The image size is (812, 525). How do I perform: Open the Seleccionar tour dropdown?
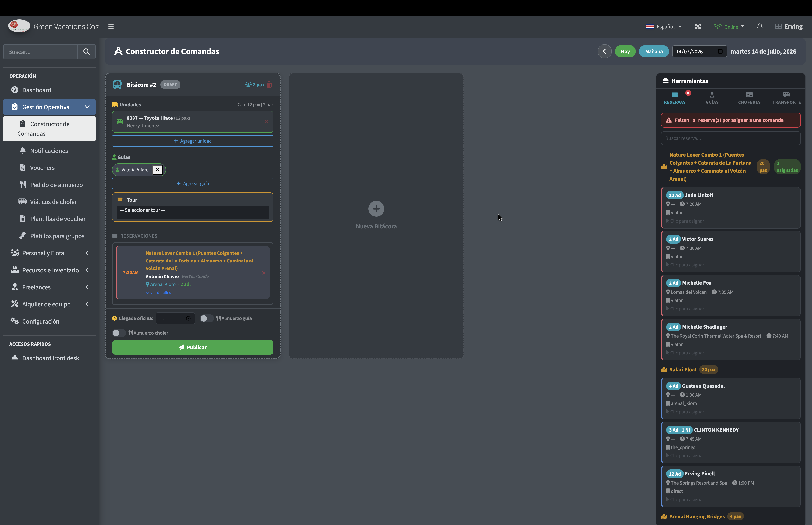coord(193,210)
